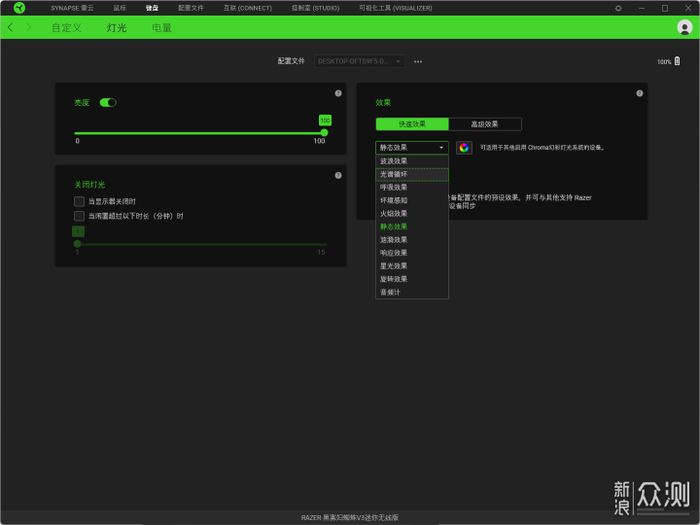Choose 涟漪效果 from the effect list

pos(412,240)
